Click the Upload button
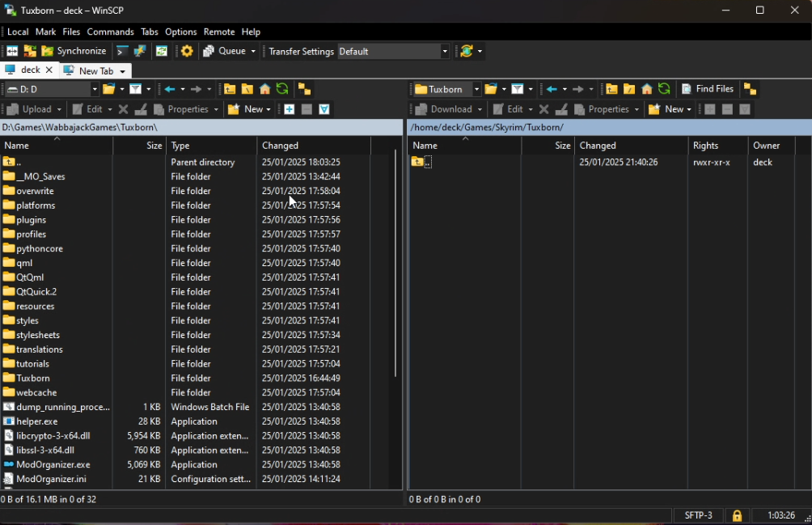This screenshot has width=812, height=525. (x=30, y=109)
